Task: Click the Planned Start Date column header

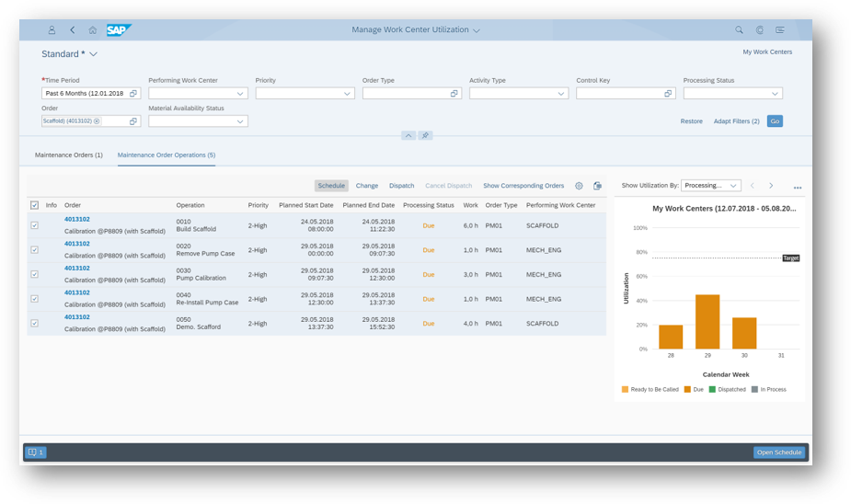Action: click(x=306, y=205)
